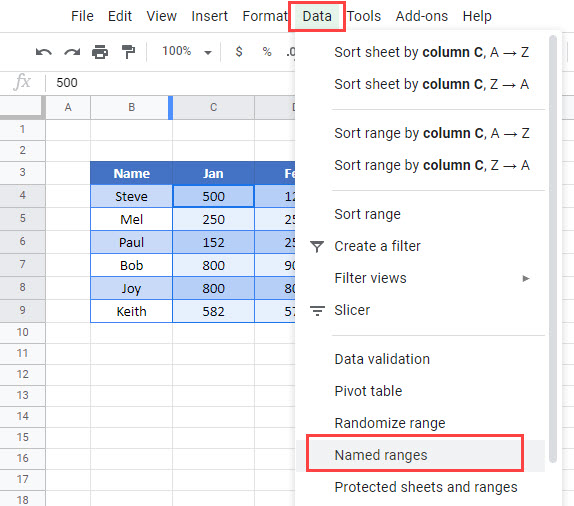Click the Jan header cell
This screenshot has height=506, width=574.
coord(213,173)
